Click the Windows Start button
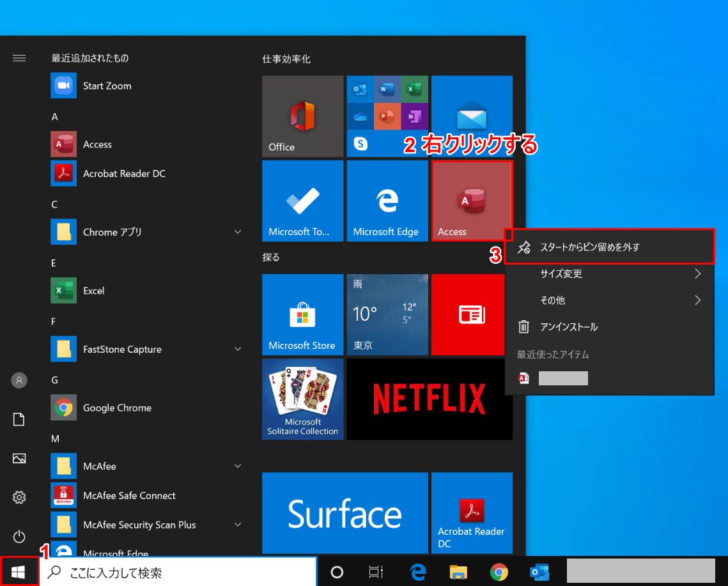This screenshot has height=586, width=728. click(x=19, y=571)
